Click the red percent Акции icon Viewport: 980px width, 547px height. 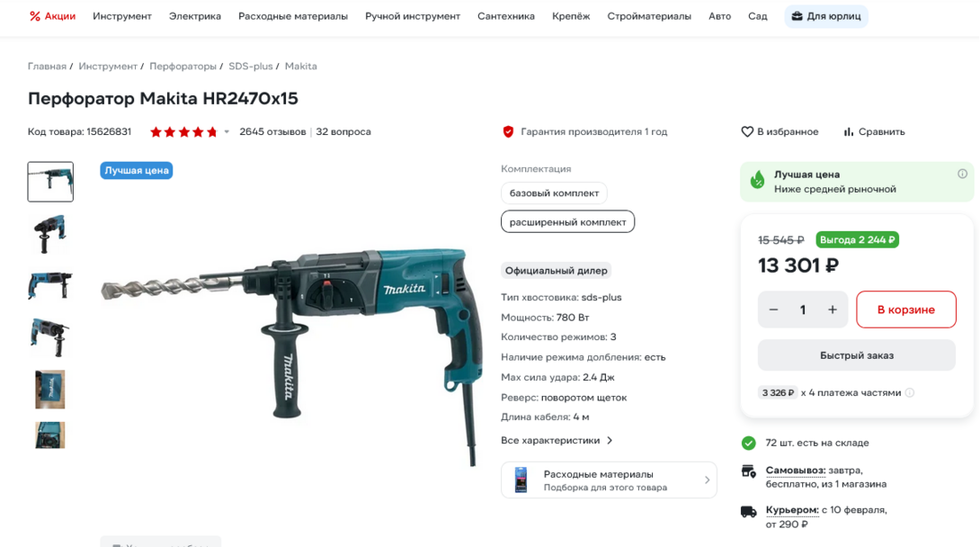click(35, 16)
